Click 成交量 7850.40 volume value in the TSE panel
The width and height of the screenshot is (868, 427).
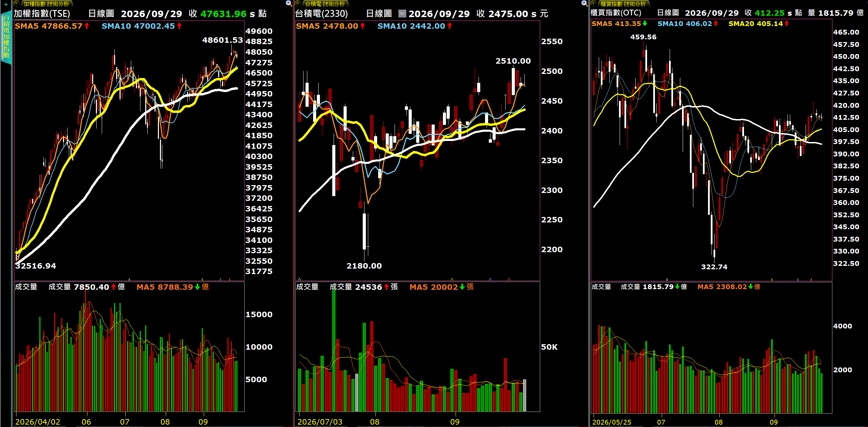[87, 287]
